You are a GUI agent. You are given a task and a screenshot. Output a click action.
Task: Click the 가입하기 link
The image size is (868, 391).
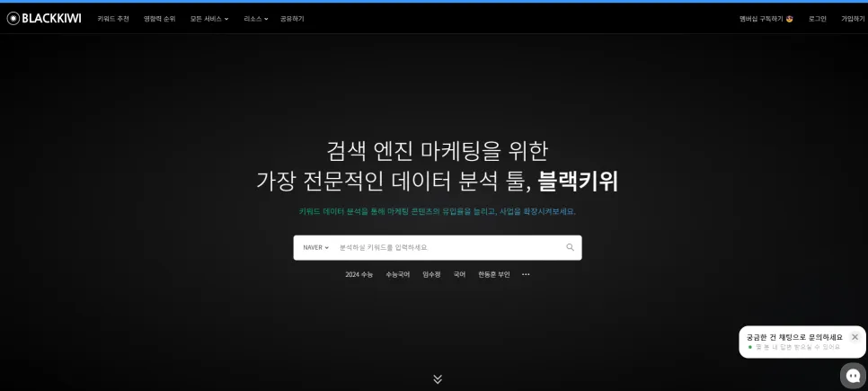pyautogui.click(x=853, y=19)
